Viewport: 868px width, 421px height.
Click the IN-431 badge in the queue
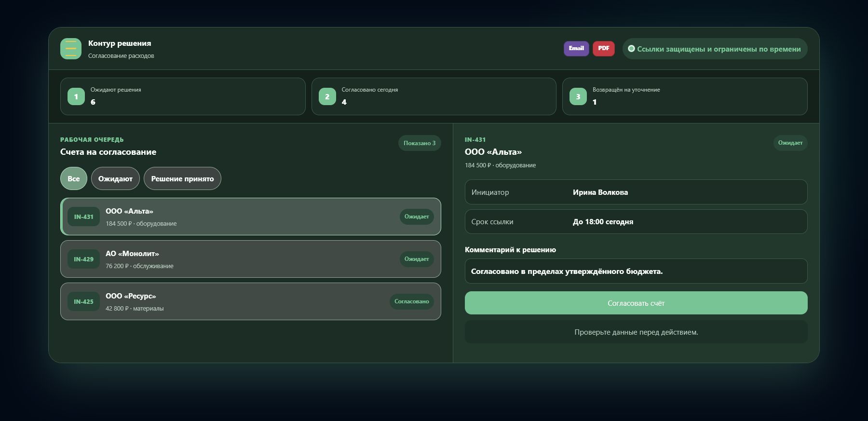point(83,217)
